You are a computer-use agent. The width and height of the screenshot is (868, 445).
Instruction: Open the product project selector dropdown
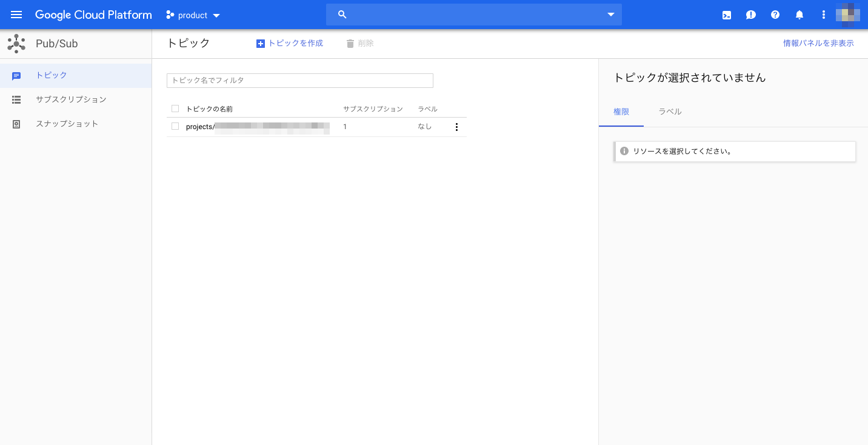pyautogui.click(x=192, y=15)
